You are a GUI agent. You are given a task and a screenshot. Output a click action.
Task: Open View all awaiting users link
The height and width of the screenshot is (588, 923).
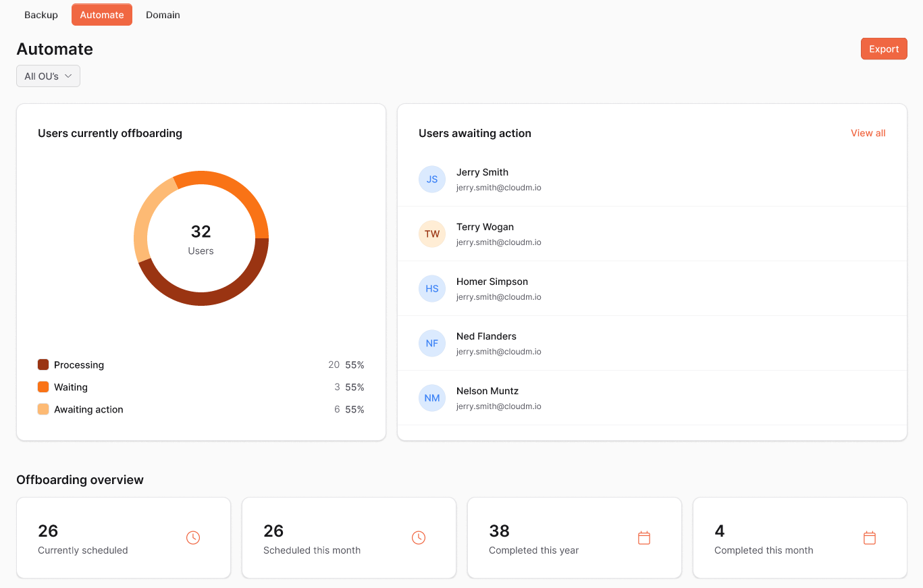[x=868, y=134]
